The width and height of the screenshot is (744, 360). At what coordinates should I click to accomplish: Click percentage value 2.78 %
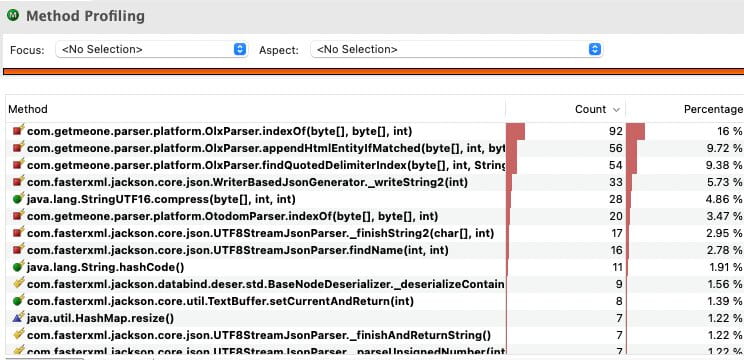(724, 250)
